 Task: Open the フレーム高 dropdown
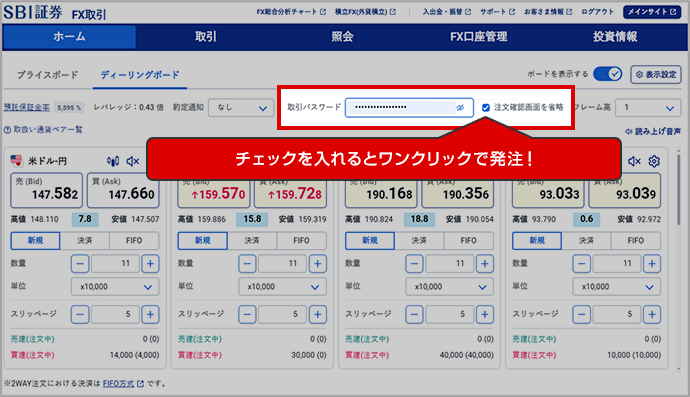pos(648,108)
